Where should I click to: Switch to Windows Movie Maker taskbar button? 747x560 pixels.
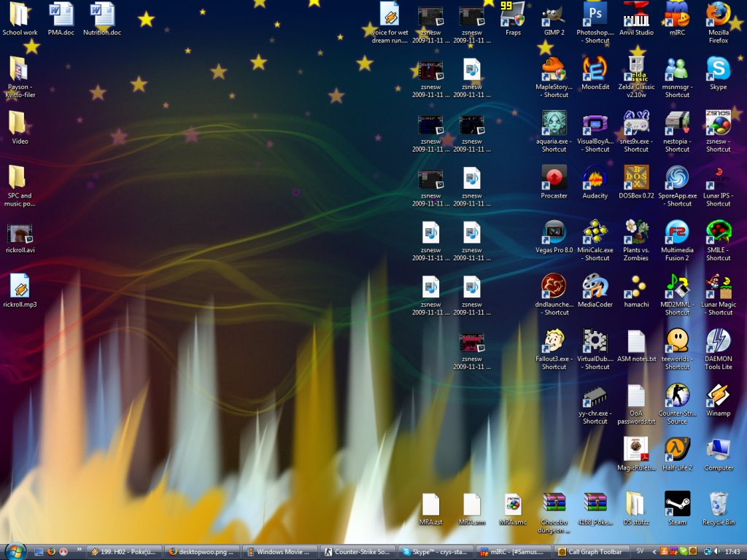(x=279, y=552)
